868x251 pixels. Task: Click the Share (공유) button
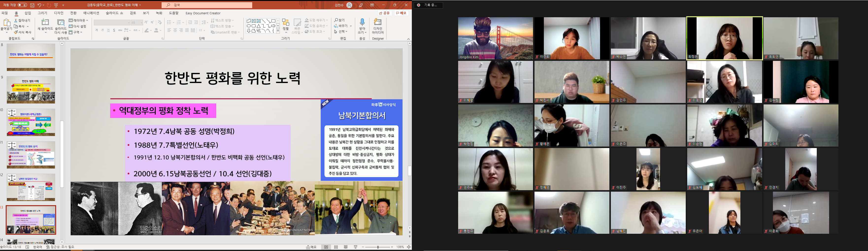384,13
